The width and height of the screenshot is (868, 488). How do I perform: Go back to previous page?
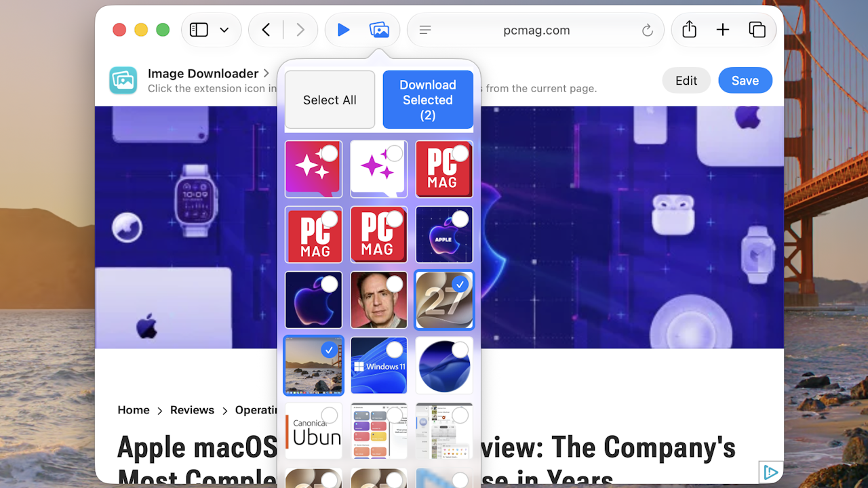point(266,30)
